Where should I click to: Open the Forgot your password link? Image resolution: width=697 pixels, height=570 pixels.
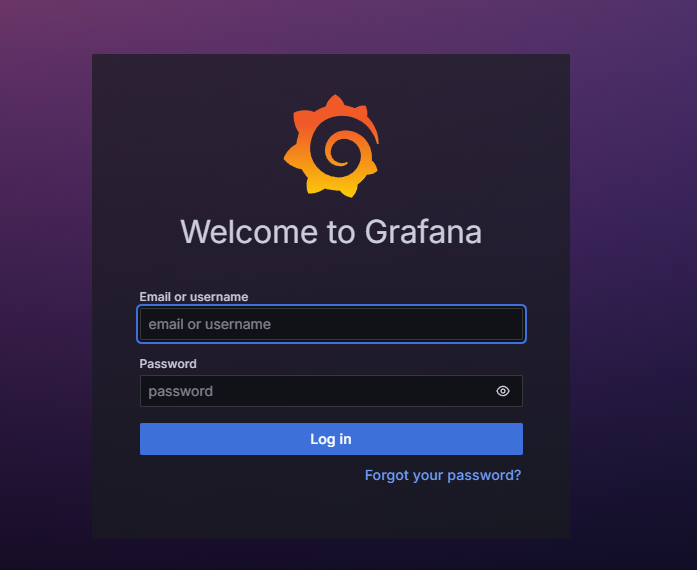[443, 475]
